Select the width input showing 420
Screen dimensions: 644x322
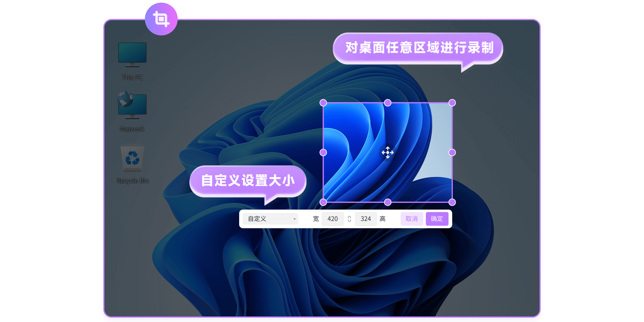point(333,219)
